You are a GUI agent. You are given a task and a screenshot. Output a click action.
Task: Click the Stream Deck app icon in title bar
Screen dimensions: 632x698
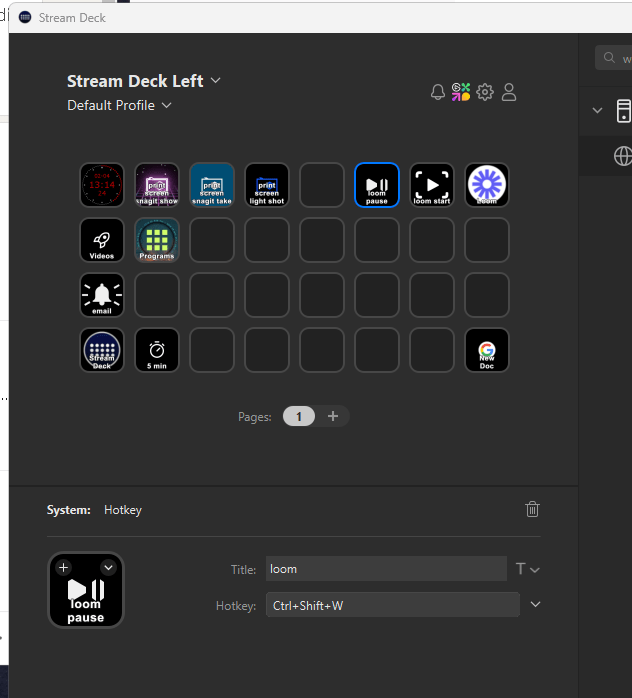(x=25, y=17)
